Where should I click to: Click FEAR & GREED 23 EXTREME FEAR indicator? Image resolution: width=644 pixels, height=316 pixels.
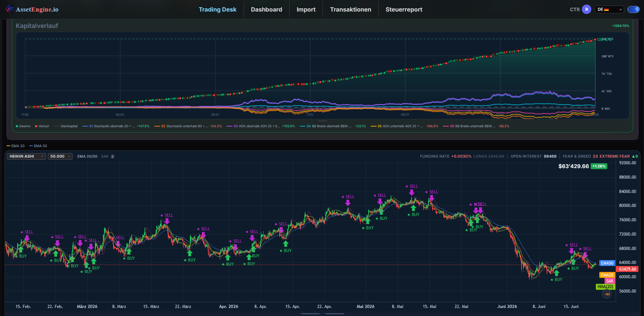pyautogui.click(x=600, y=157)
